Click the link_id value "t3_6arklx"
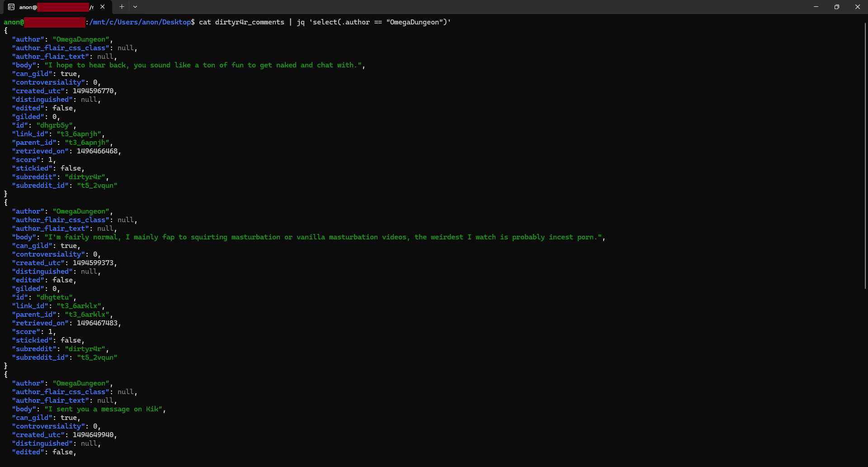This screenshot has width=868, height=467. tap(79, 306)
